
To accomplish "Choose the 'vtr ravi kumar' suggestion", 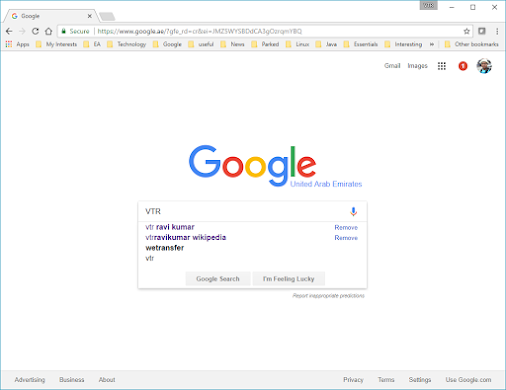I will (x=170, y=227).
